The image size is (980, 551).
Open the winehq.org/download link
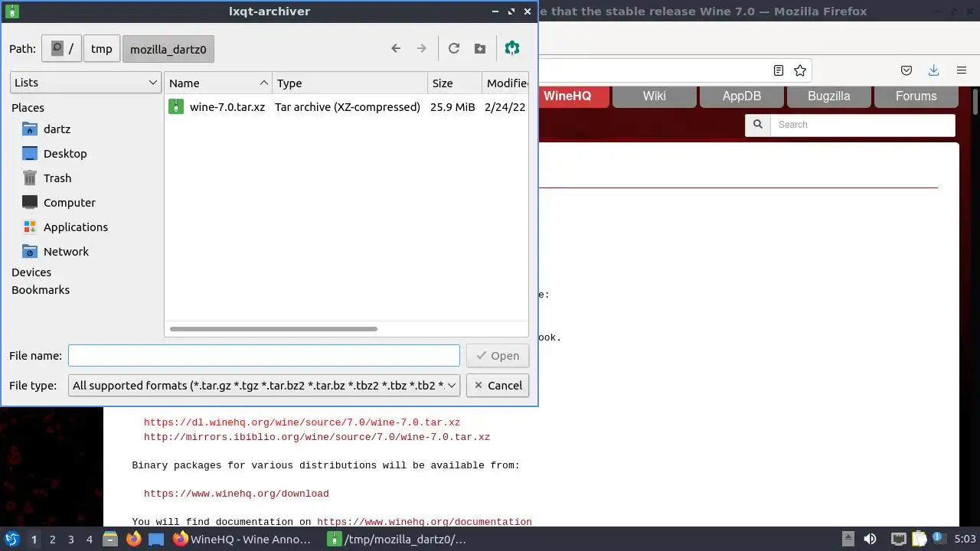coord(236,494)
